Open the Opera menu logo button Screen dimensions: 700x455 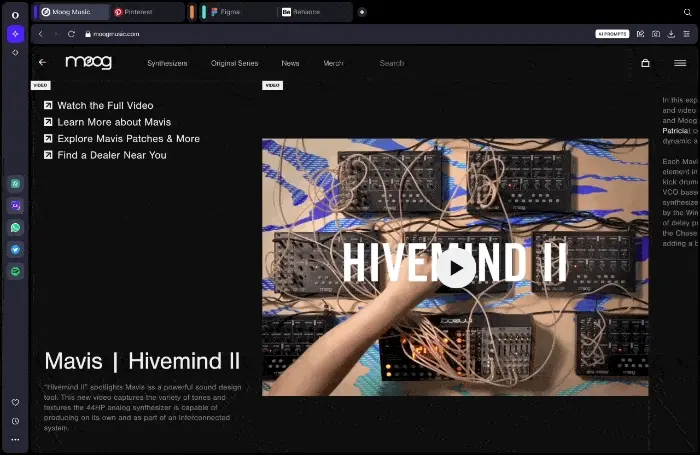tap(15, 15)
